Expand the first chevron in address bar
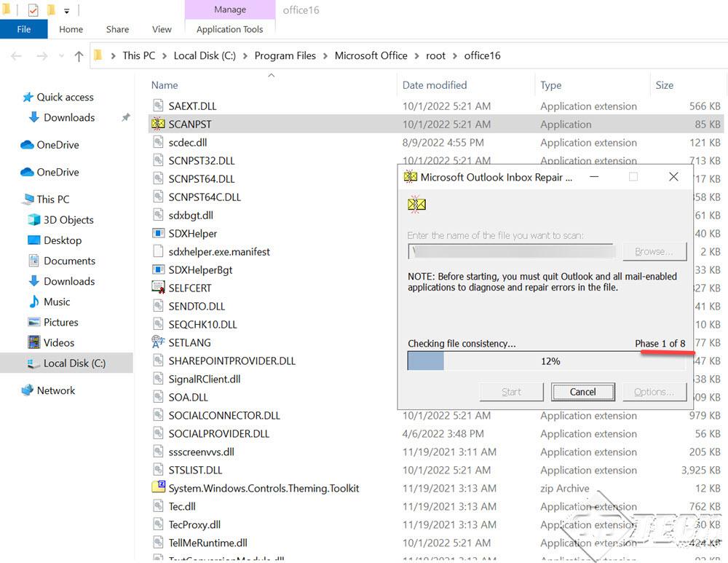Screen dimensions: 728x563 pos(114,56)
